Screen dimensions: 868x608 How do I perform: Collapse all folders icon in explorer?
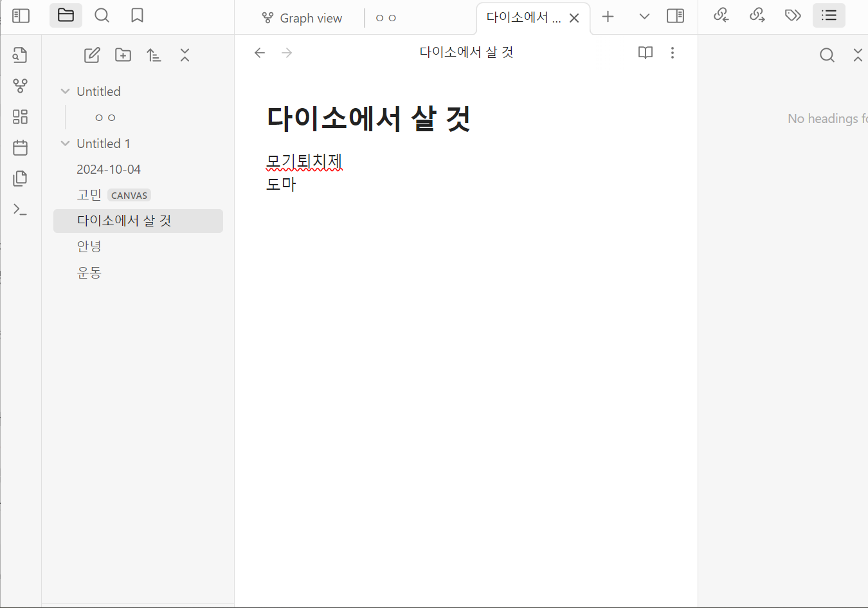tap(185, 55)
